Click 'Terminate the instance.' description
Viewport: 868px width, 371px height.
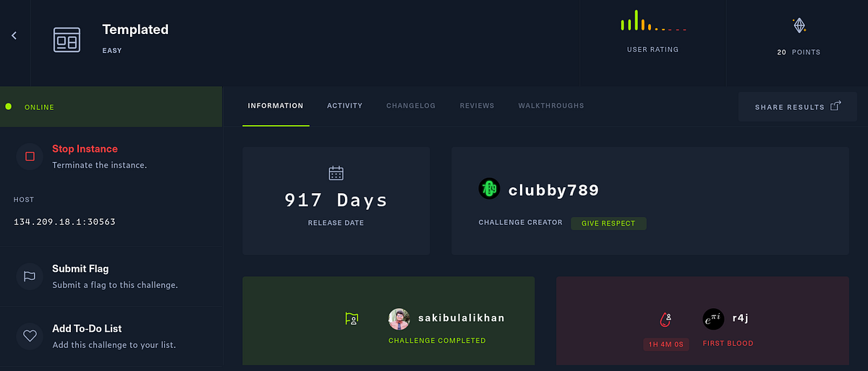[x=99, y=165]
